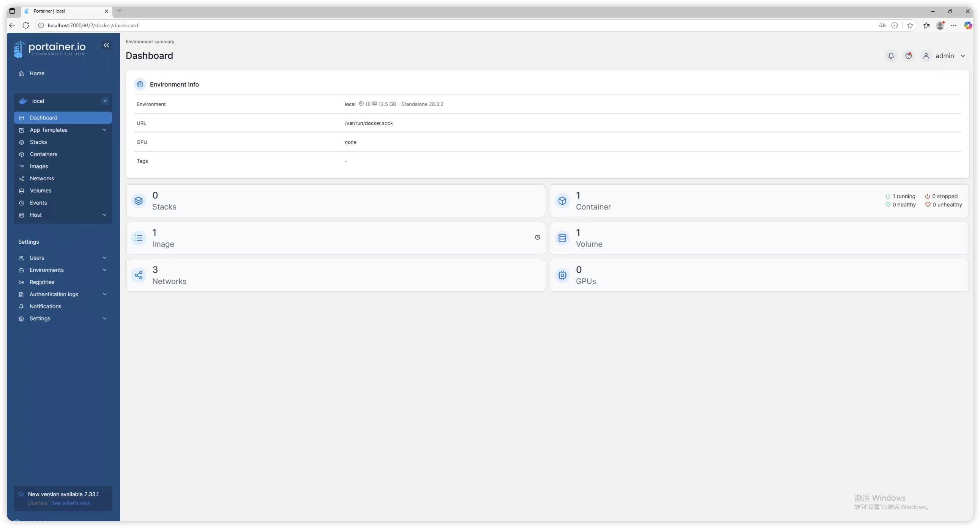
Task: Click the notifications bell icon in header
Action: (891, 56)
